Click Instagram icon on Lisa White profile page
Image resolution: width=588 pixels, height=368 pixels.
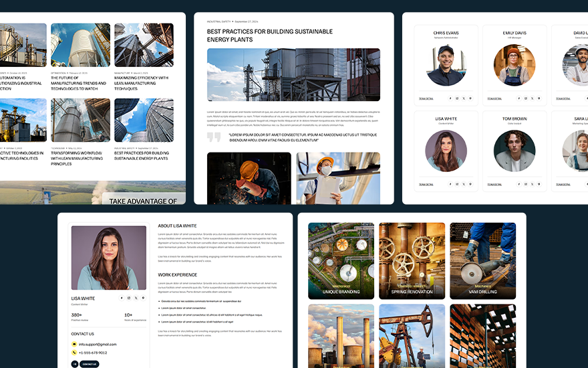(128, 298)
